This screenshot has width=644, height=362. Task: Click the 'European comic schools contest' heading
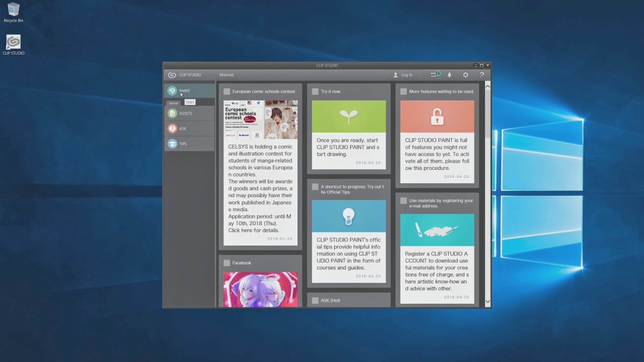[x=264, y=92]
